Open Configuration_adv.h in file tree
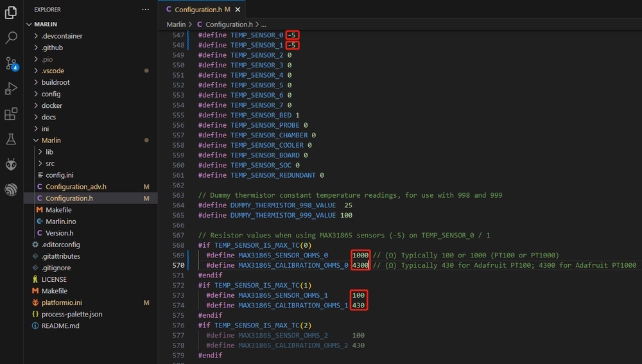This screenshot has height=364, width=642. tap(76, 187)
